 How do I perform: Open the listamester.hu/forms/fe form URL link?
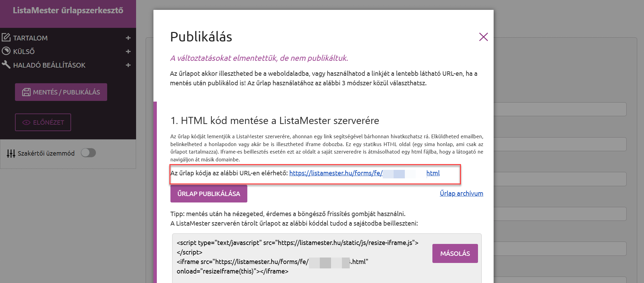pos(364,173)
